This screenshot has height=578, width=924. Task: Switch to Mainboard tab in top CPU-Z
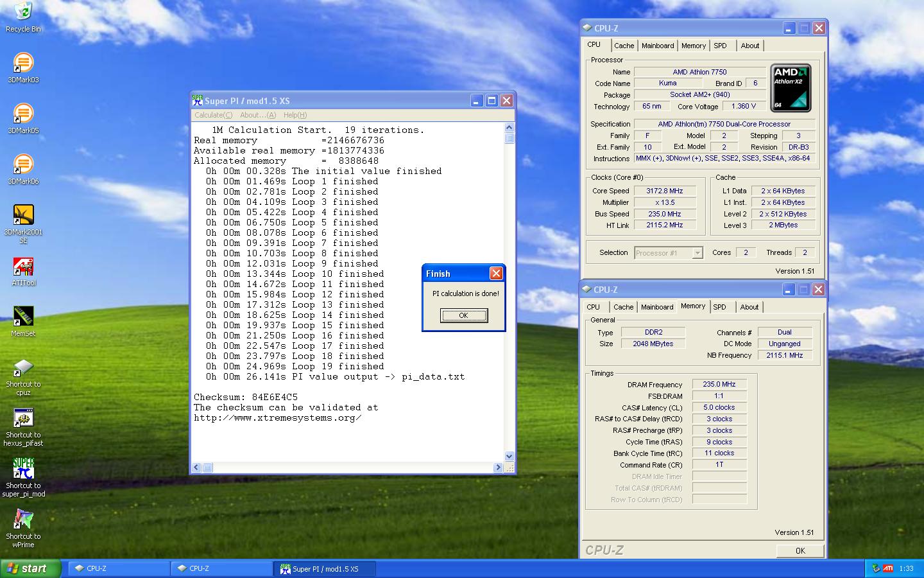point(658,46)
